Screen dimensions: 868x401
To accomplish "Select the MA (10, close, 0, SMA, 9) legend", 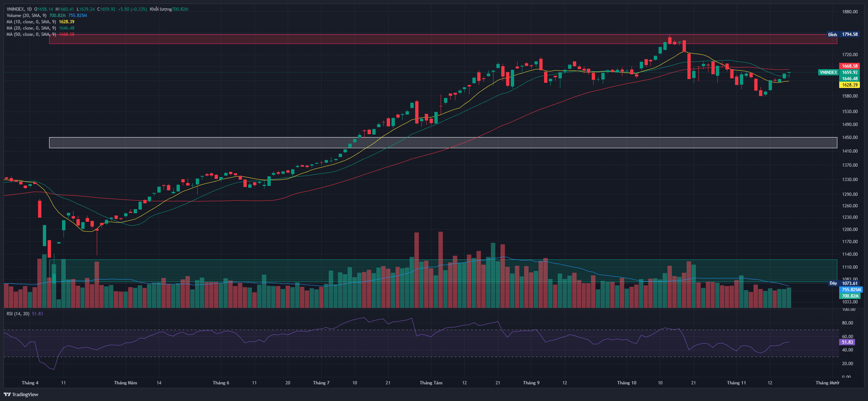I will 31,22.
